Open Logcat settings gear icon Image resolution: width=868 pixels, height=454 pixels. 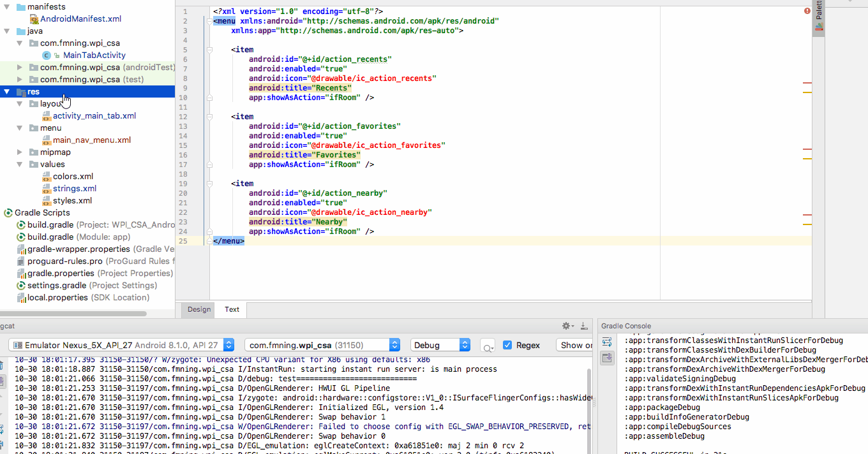567,326
